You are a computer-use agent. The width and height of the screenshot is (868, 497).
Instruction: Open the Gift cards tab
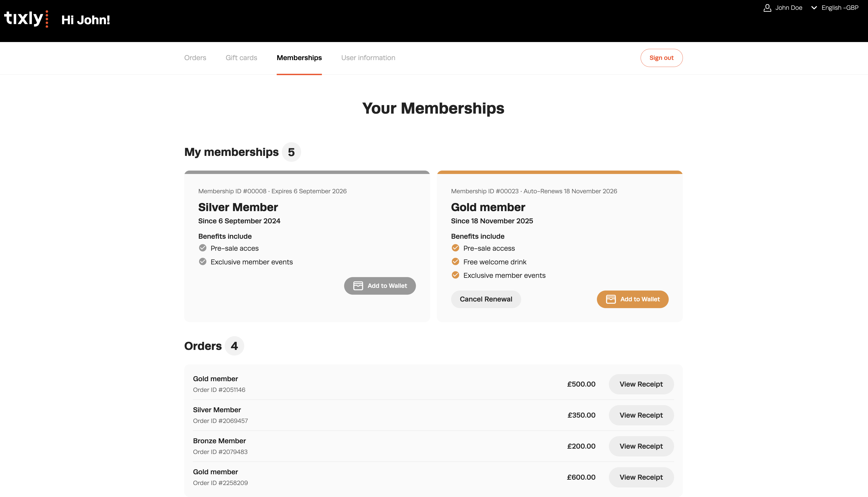(241, 58)
